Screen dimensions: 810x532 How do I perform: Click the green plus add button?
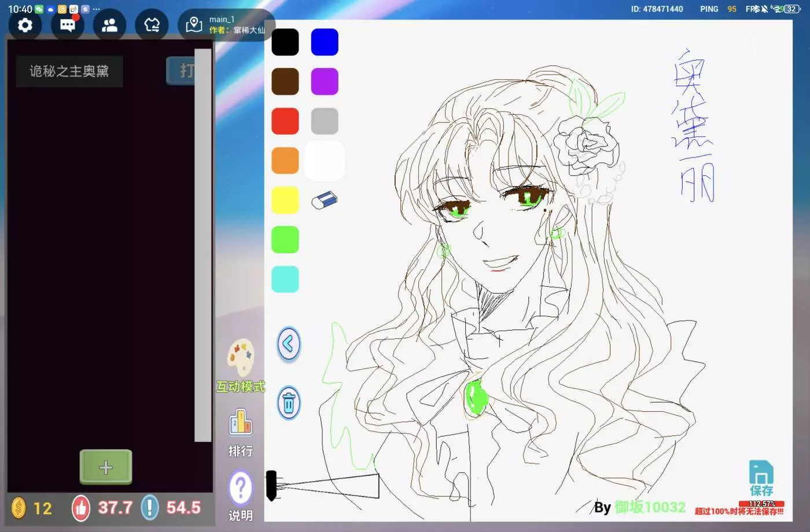[106, 467]
